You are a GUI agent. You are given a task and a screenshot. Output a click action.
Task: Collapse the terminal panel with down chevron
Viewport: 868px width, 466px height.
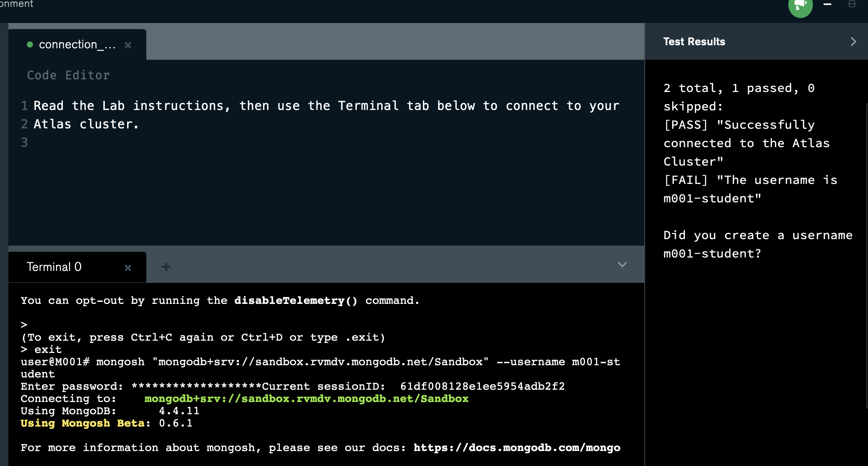click(x=622, y=265)
